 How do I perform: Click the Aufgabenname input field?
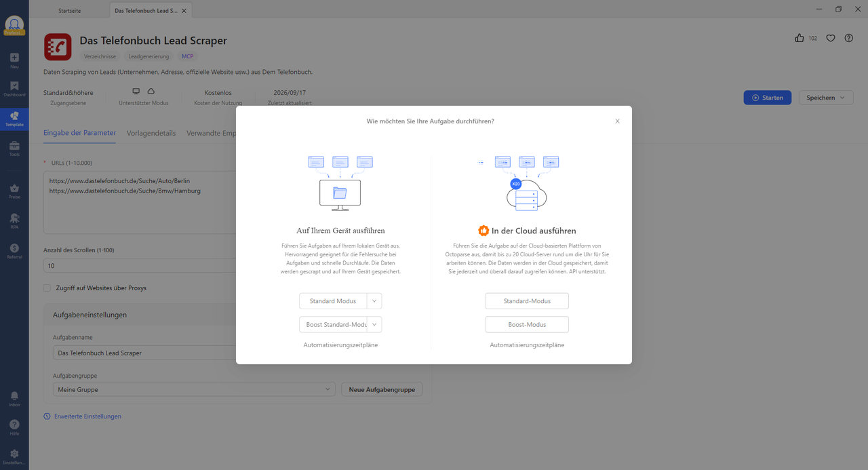(144, 353)
